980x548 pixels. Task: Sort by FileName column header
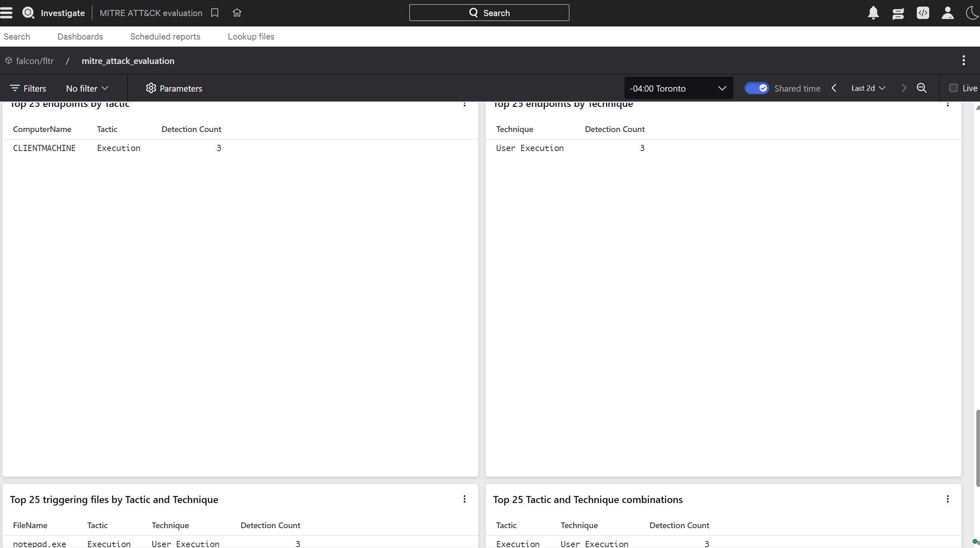(30, 525)
